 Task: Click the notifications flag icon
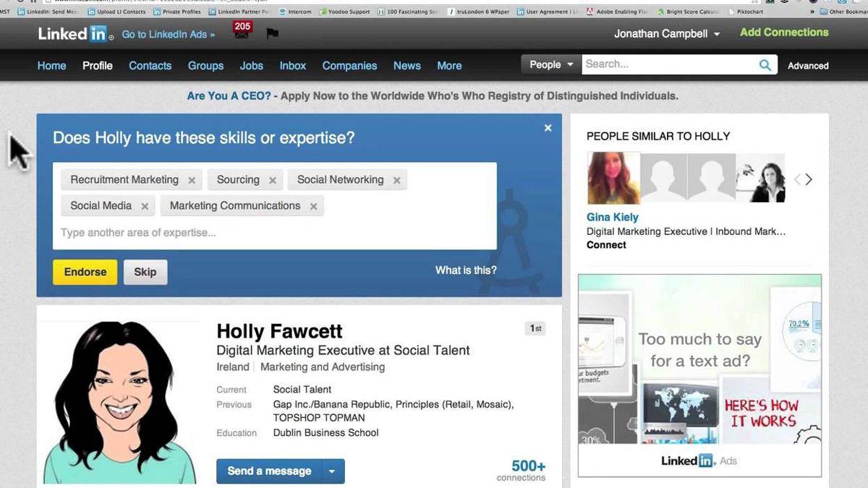click(x=272, y=33)
